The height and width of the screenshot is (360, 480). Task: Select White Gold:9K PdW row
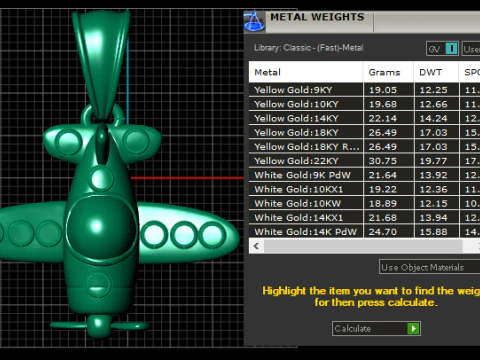point(364,175)
